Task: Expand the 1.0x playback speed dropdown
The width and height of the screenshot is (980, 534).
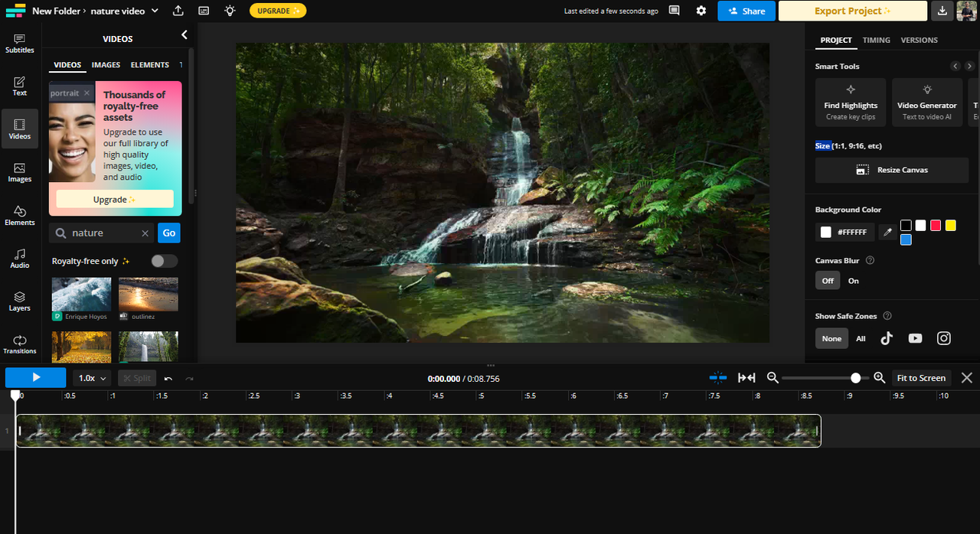Action: pyautogui.click(x=93, y=378)
